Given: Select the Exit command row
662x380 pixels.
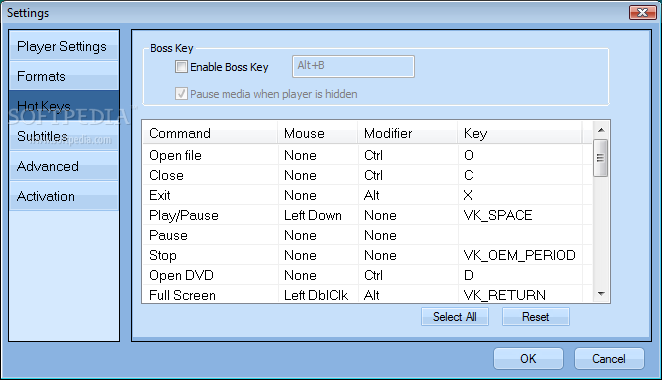Looking at the screenshot, I should point(367,195).
